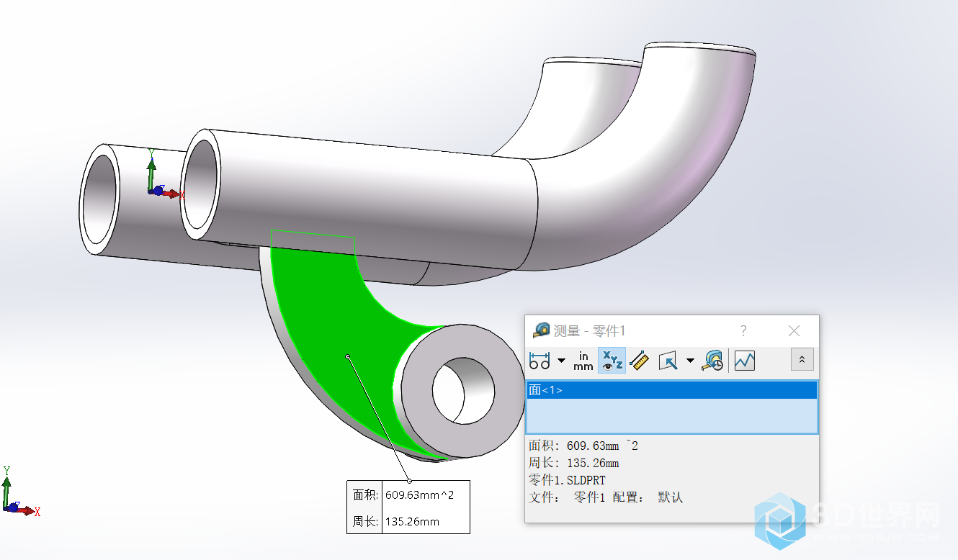This screenshot has height=560, width=958.
Task: Close the Measure dialog
Action: 794,330
